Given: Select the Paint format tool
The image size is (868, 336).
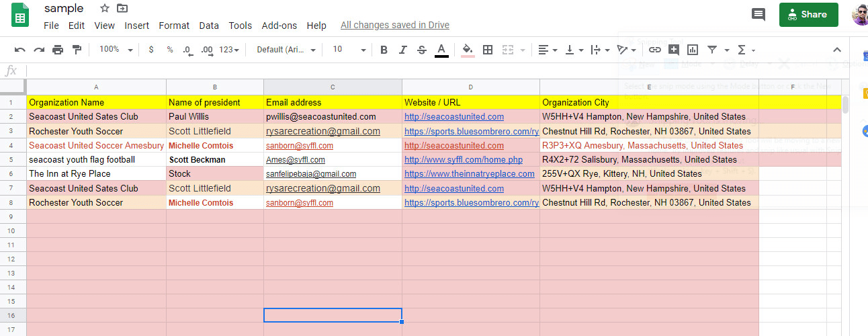Looking at the screenshot, I should coord(77,50).
